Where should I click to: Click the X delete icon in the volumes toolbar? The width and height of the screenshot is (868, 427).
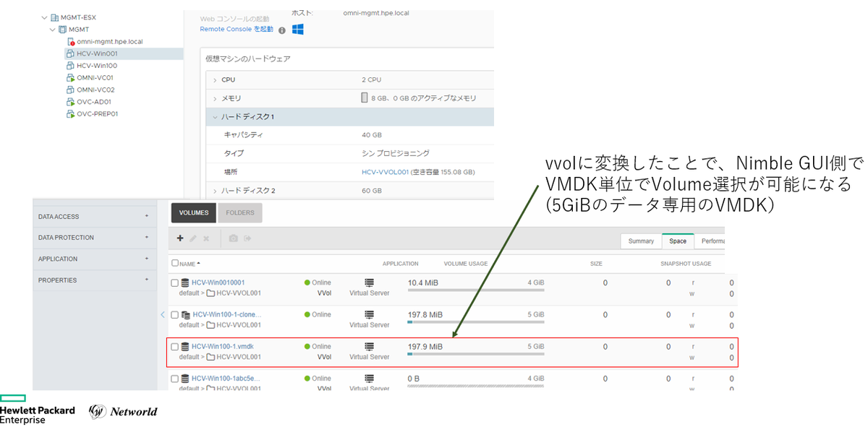205,238
